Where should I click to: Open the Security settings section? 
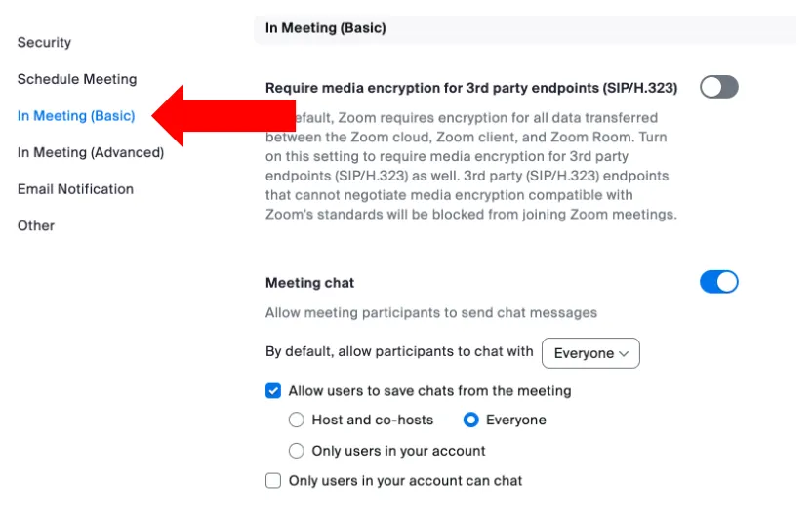[44, 43]
